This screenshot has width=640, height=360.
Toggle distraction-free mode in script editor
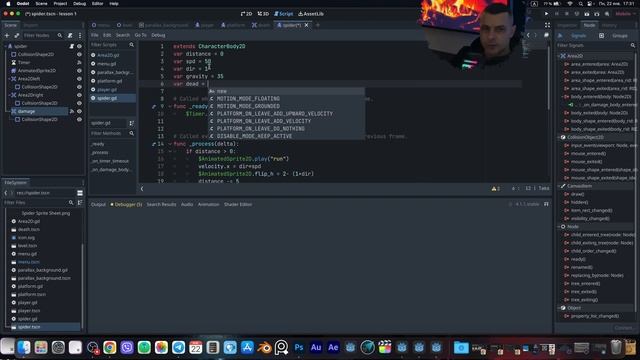pyautogui.click(x=547, y=25)
